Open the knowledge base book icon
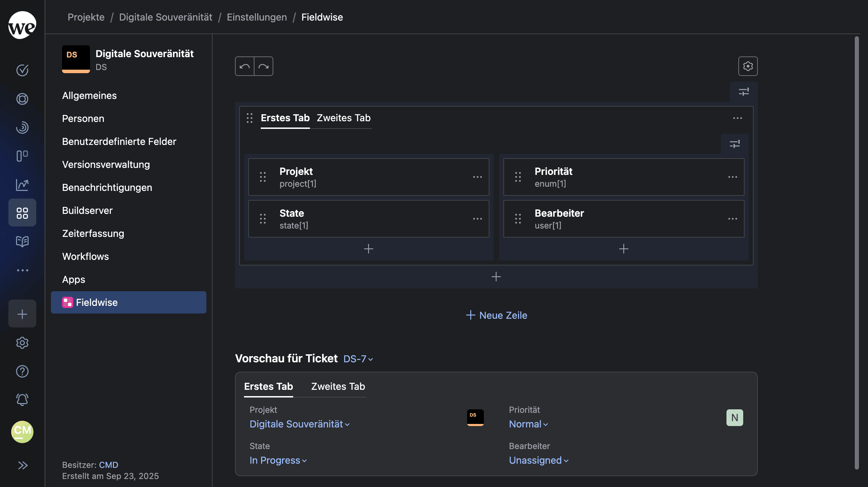 tap(22, 241)
